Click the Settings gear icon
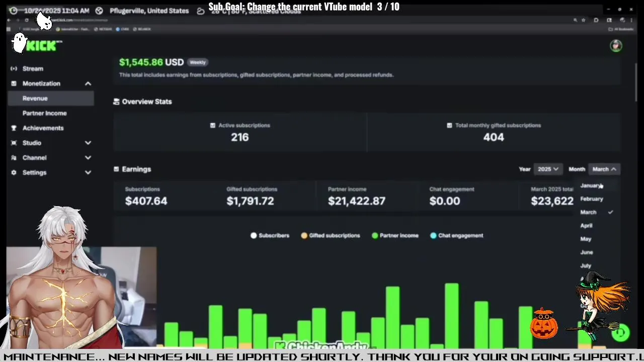Viewport: 644px width, 362px height. 14,172
